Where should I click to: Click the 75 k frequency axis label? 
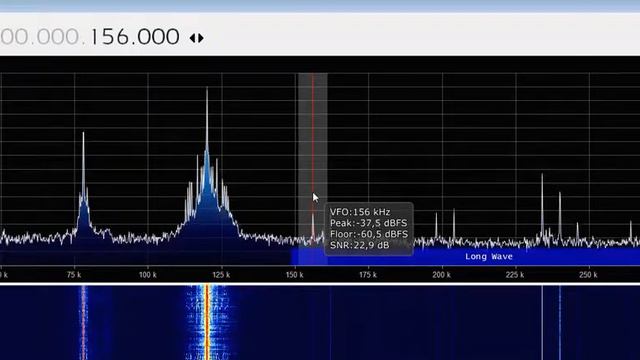click(74, 275)
